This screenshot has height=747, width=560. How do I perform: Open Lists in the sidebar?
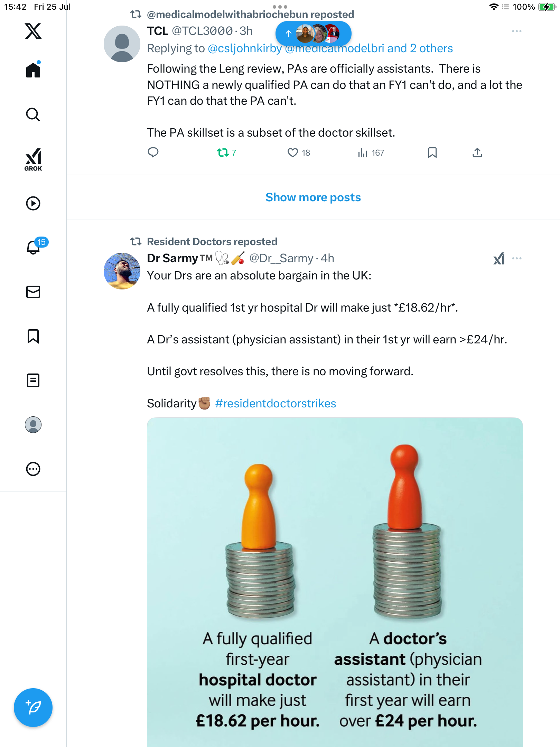(33, 380)
